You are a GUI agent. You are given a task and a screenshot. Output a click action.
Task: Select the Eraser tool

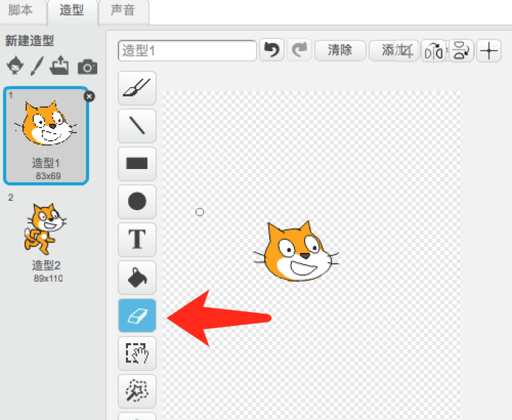[137, 315]
